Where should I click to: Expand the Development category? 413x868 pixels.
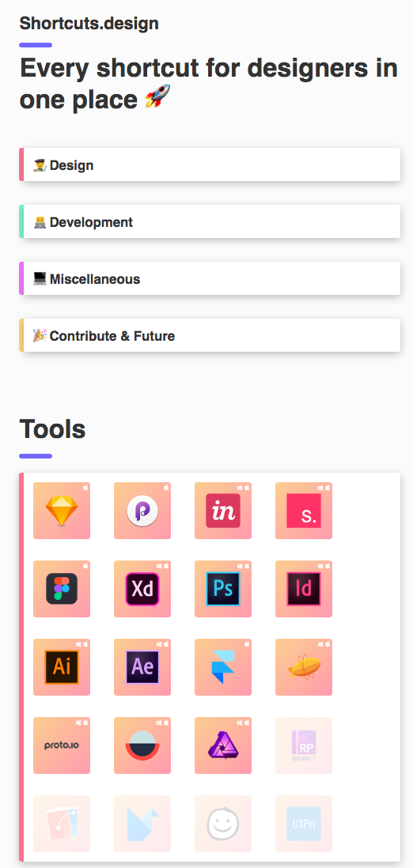pyautogui.click(x=210, y=221)
